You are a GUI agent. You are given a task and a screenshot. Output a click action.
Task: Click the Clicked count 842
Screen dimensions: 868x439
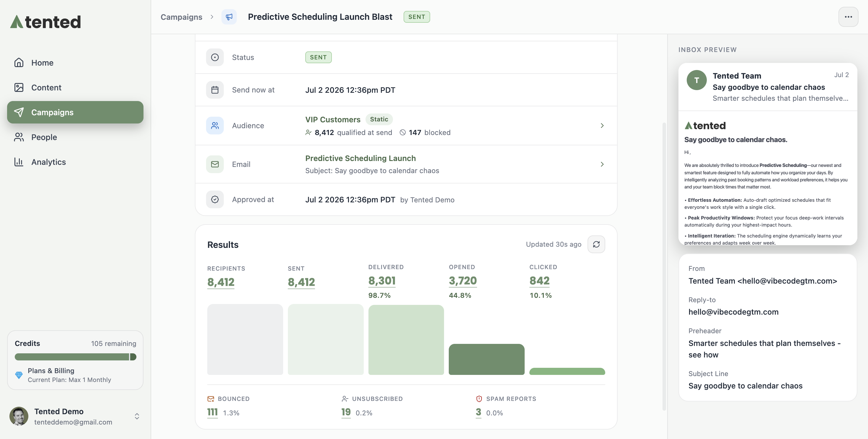tap(539, 281)
